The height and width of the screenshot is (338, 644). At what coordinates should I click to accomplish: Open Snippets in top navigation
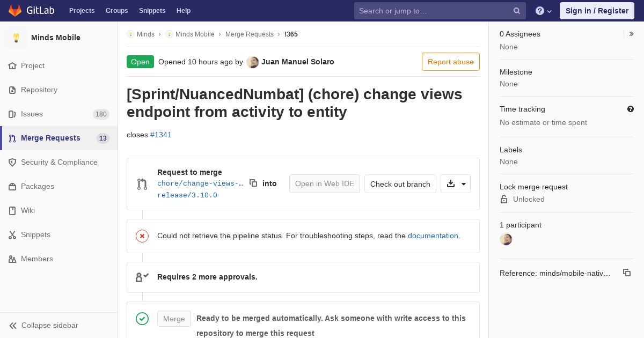pyautogui.click(x=152, y=11)
